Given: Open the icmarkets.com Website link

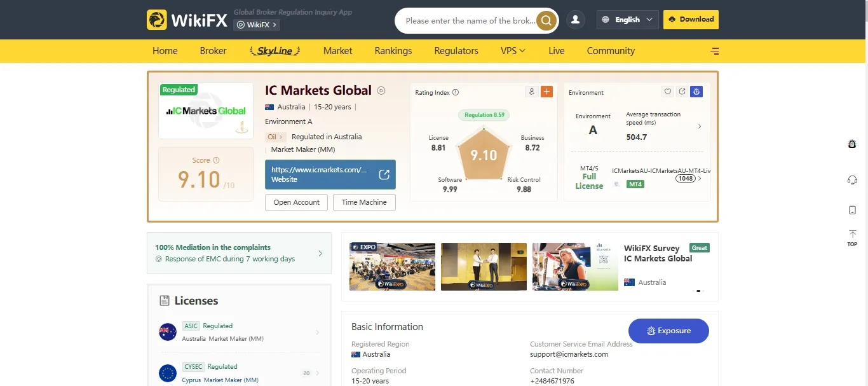Looking at the screenshot, I should (330, 175).
